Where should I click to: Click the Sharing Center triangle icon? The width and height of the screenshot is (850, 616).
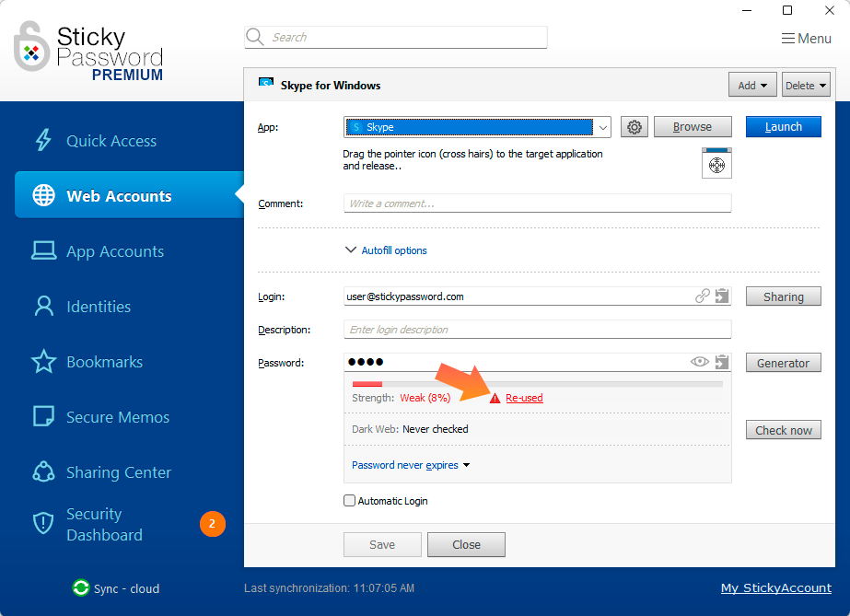pyautogui.click(x=43, y=471)
